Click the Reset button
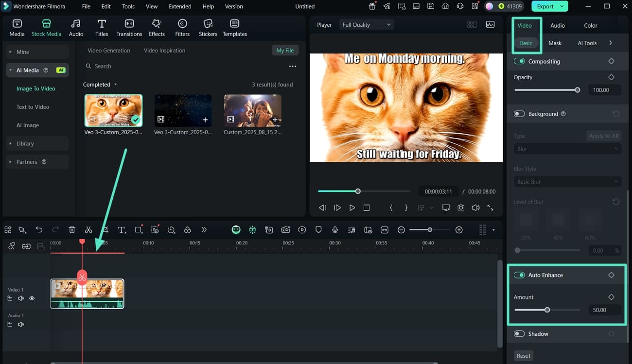This screenshot has height=364, width=632. [524, 356]
